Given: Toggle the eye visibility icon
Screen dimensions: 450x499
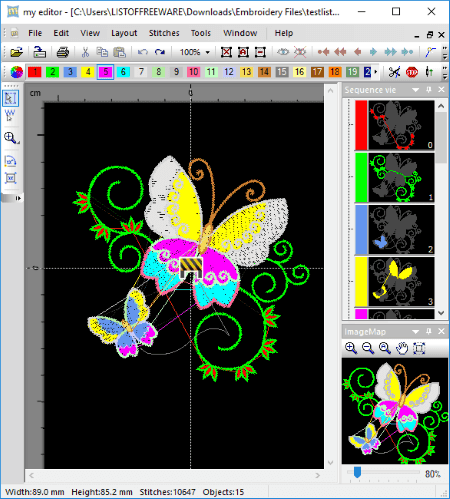Looking at the screenshot, I should click(283, 52).
